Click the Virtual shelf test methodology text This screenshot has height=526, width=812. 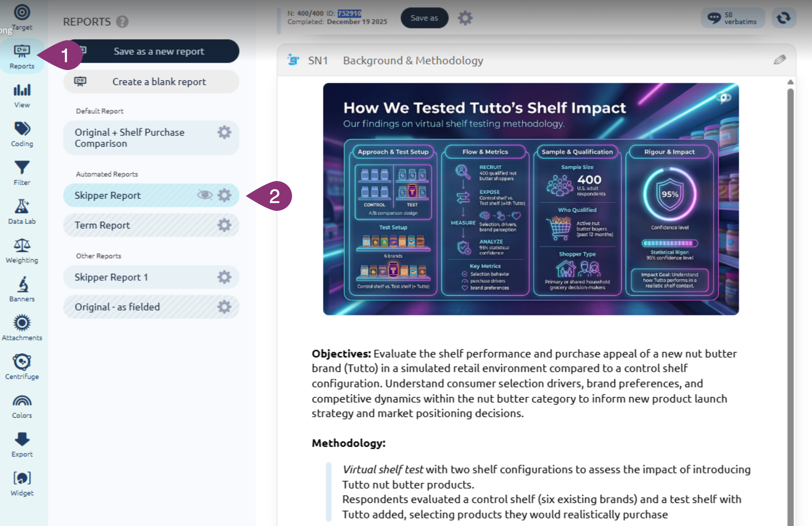(546, 492)
